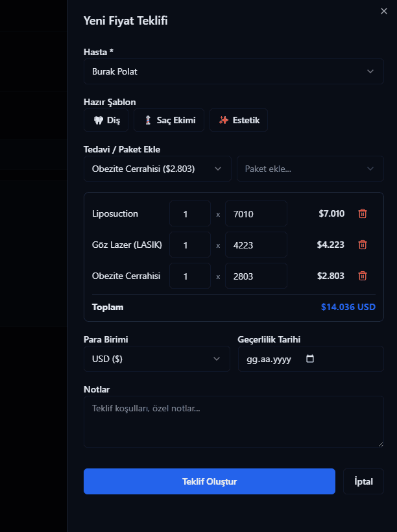Screen dimensions: 397x532
Task: Click the Liposuction price field 7010
Action: (256, 213)
